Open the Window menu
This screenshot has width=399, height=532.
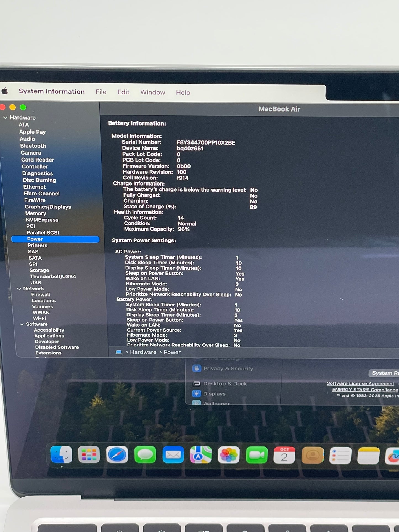(x=153, y=92)
